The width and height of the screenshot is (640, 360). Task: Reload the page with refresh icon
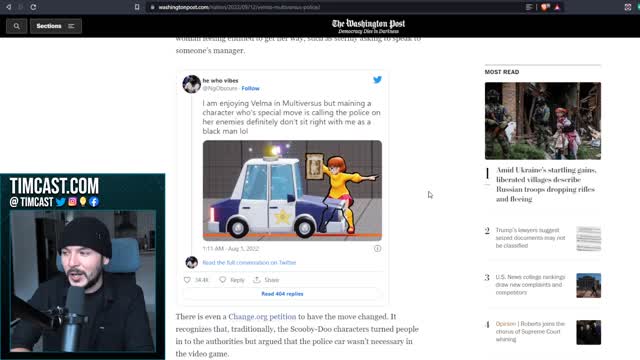[x=33, y=7]
